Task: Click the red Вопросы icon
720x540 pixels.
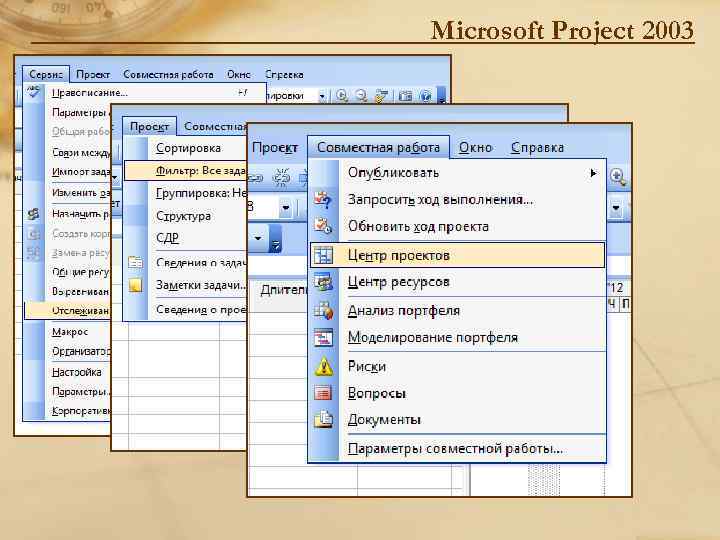Action: tap(323, 393)
